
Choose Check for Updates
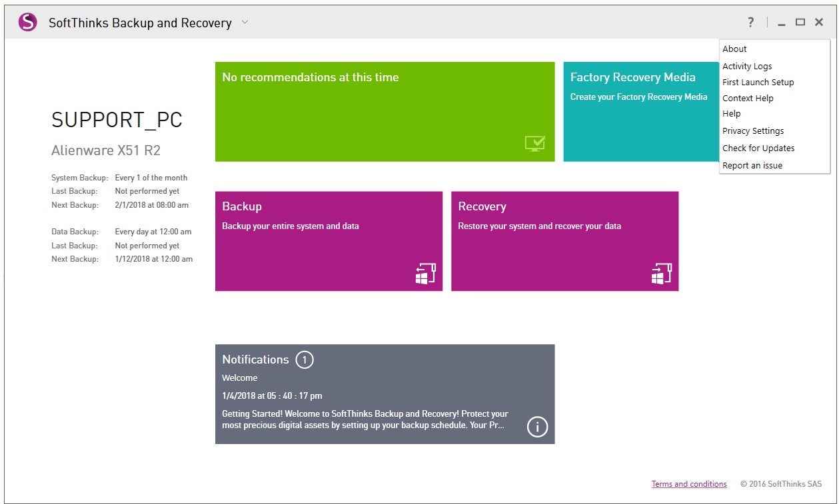(x=774, y=148)
